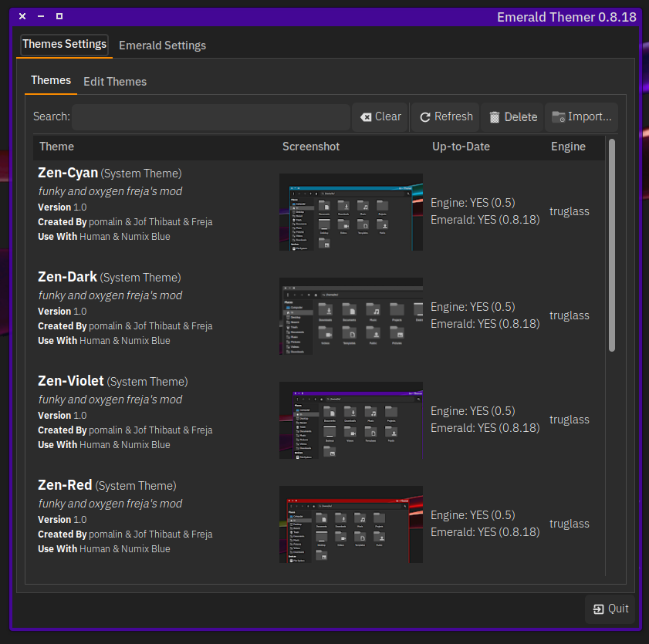Refresh the themes list

pos(445,117)
